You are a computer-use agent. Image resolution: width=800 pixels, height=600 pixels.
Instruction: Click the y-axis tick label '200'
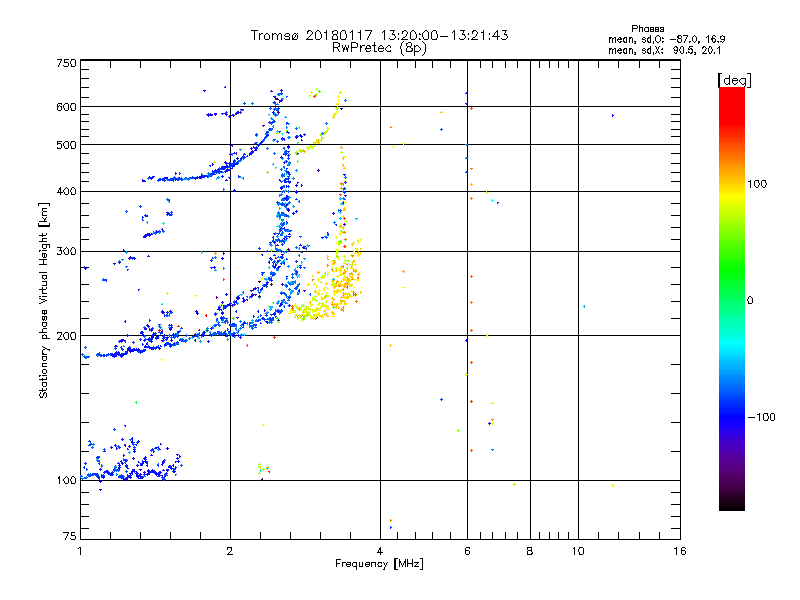(x=66, y=336)
